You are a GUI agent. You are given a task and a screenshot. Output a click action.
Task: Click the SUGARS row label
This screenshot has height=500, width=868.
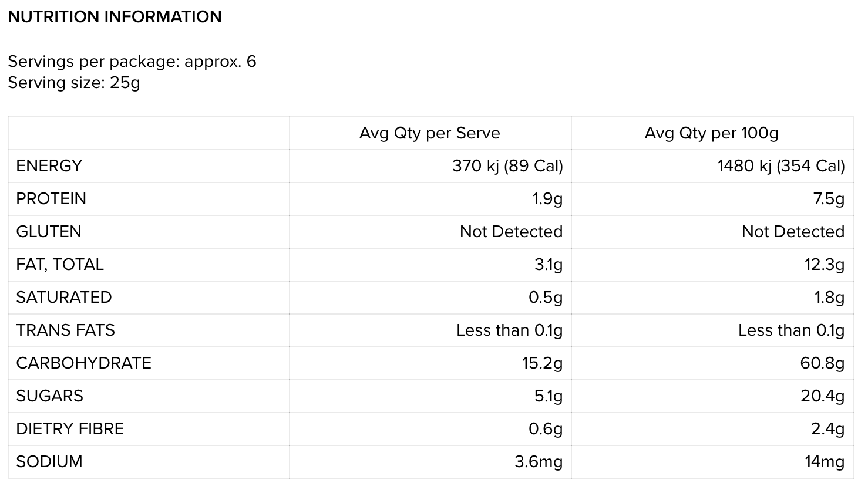(x=50, y=396)
